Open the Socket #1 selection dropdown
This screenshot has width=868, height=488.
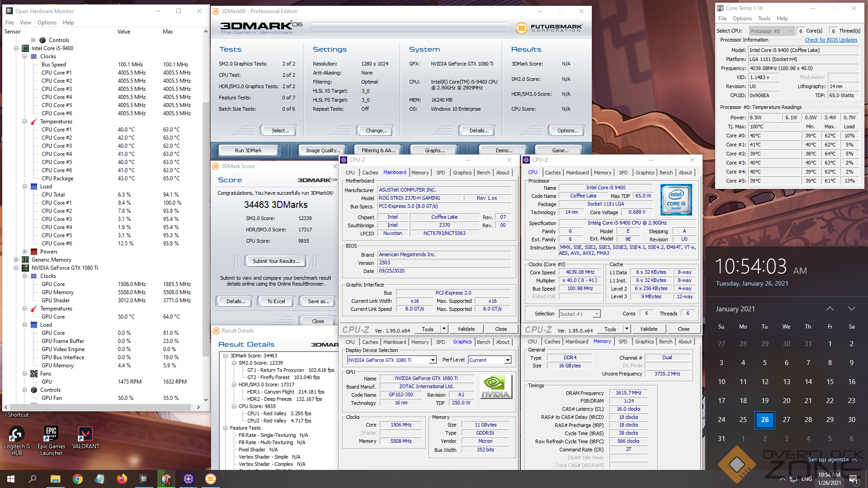click(597, 314)
